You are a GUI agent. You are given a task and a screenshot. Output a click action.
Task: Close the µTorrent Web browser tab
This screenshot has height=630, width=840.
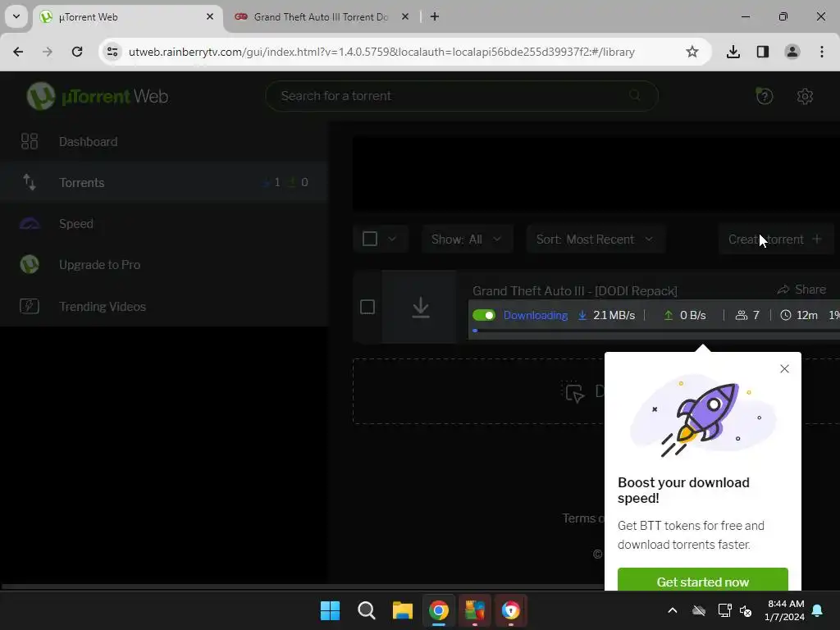click(210, 16)
